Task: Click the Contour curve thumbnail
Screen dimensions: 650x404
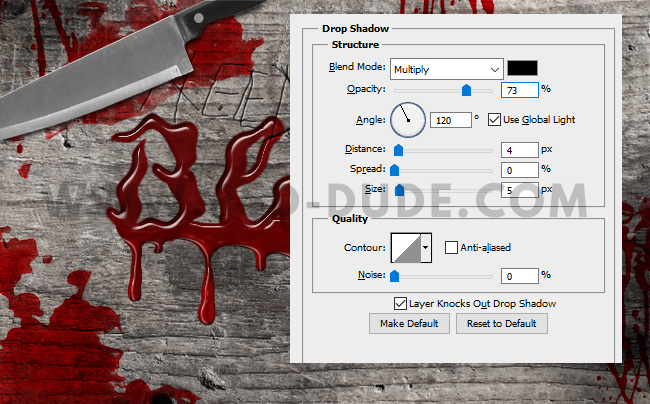Action: [406, 248]
